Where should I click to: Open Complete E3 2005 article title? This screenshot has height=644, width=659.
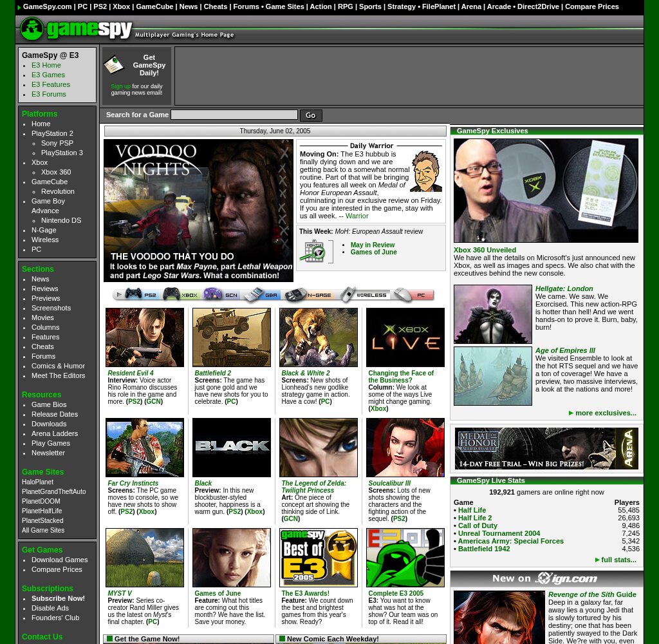(396, 594)
